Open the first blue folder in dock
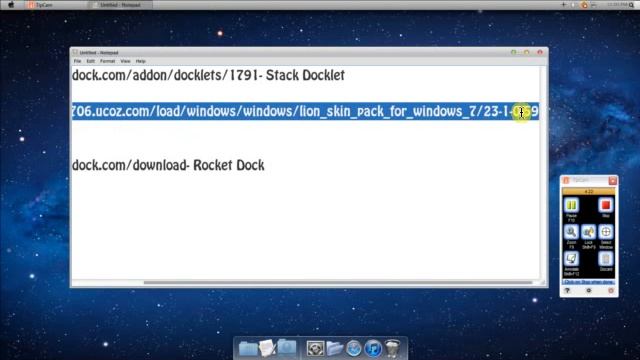Image resolution: width=640 pixels, height=360 pixels. point(247,348)
